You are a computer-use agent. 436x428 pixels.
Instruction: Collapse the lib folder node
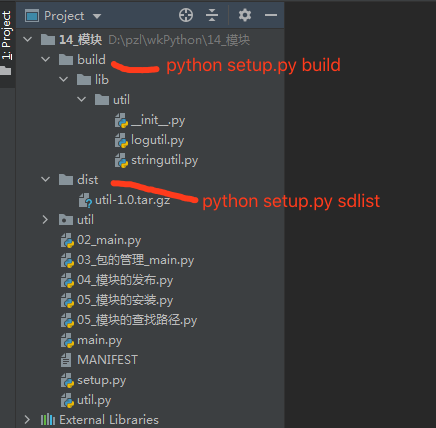[63, 79]
